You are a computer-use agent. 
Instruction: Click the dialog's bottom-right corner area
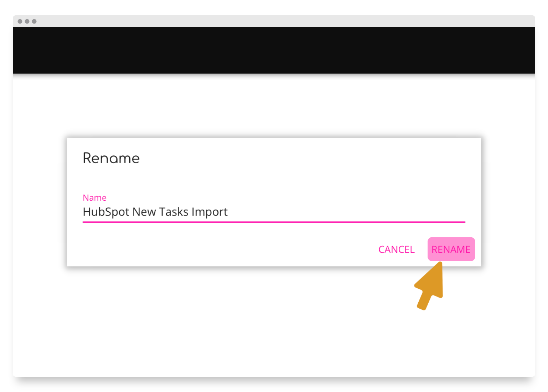(474, 262)
